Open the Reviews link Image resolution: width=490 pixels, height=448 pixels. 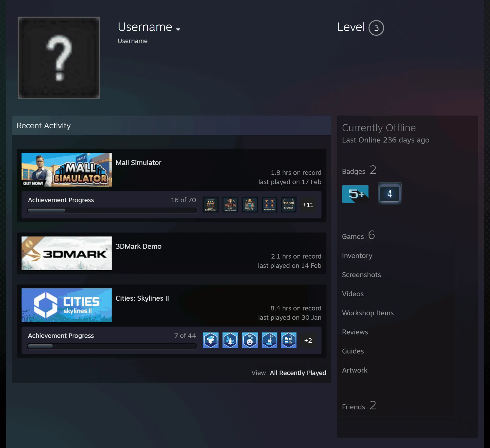pos(355,332)
